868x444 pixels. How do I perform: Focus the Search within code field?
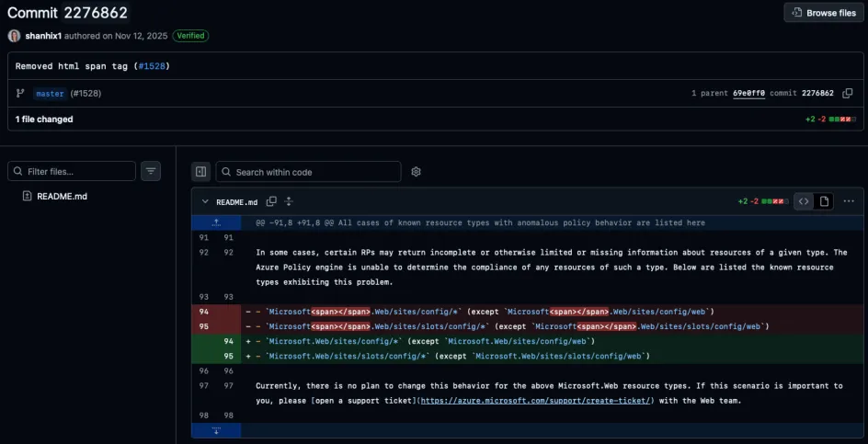click(x=308, y=172)
